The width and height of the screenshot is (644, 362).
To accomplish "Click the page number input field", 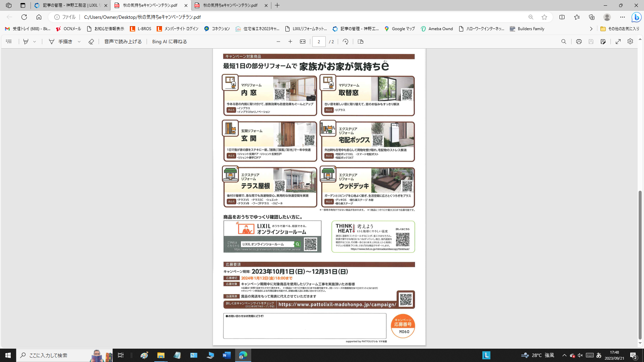I will pos(319,42).
